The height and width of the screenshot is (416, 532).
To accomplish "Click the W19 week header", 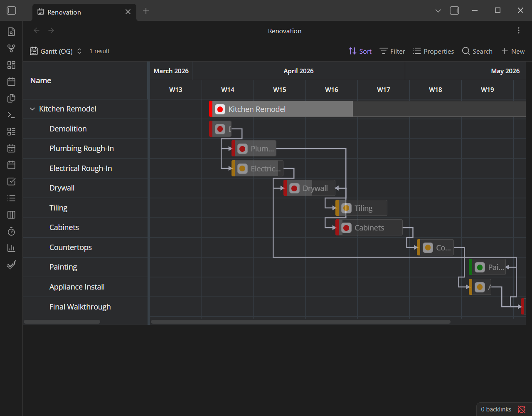I will click(488, 90).
